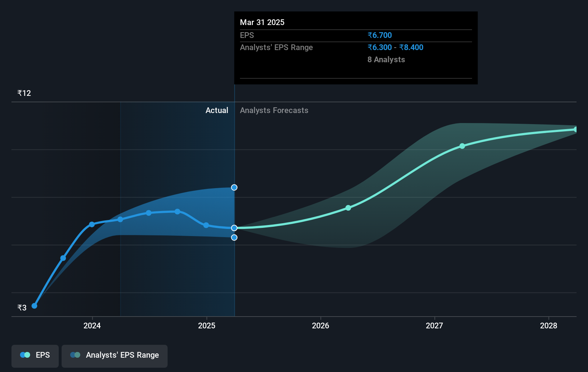The height and width of the screenshot is (372, 588).
Task: Select the 2028 forecast EPS point
Action: point(576,129)
